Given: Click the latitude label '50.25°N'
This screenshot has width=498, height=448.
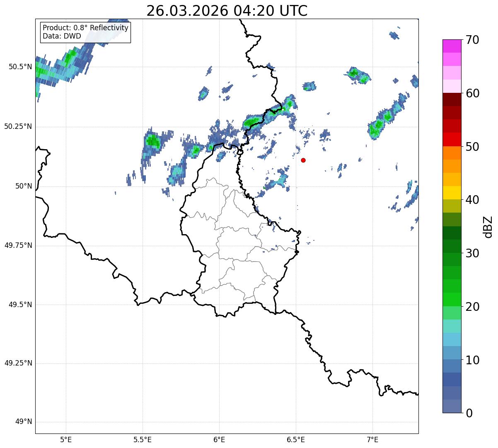Looking at the screenshot, I should 18,126.
